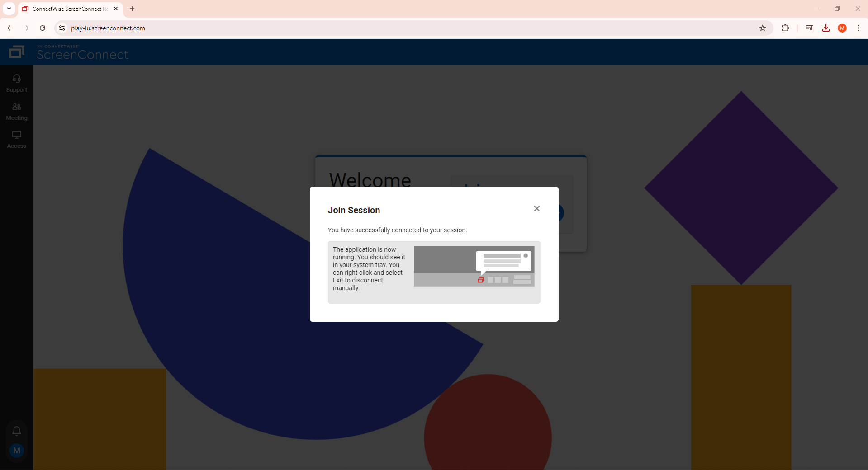Click the Join Session heading
The width and height of the screenshot is (868, 470).
[x=354, y=210]
